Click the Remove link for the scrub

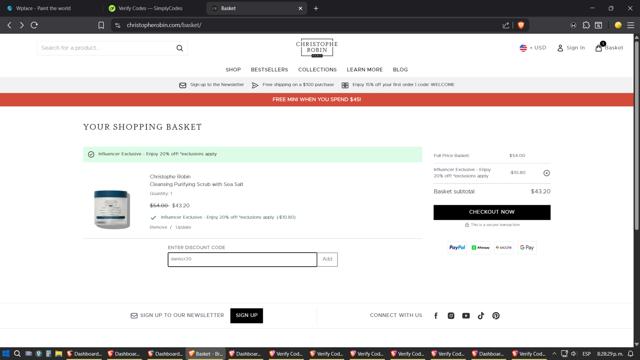pyautogui.click(x=158, y=227)
